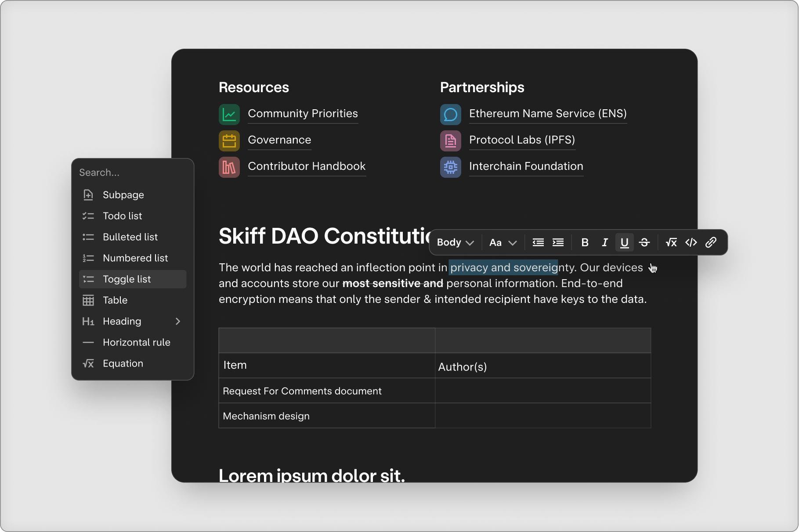Click the Item table cell
This screenshot has width=799, height=532.
[327, 365]
